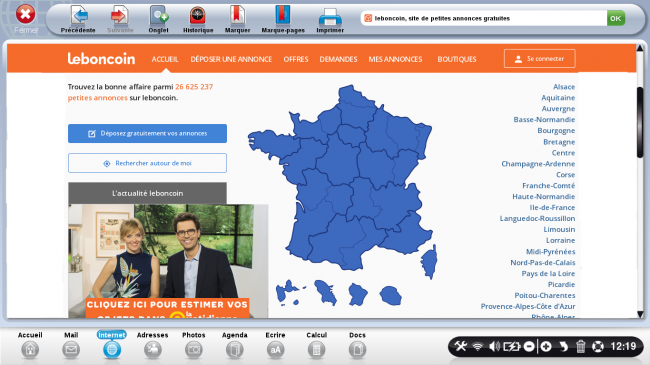Select the Lorraine region link

coord(560,241)
